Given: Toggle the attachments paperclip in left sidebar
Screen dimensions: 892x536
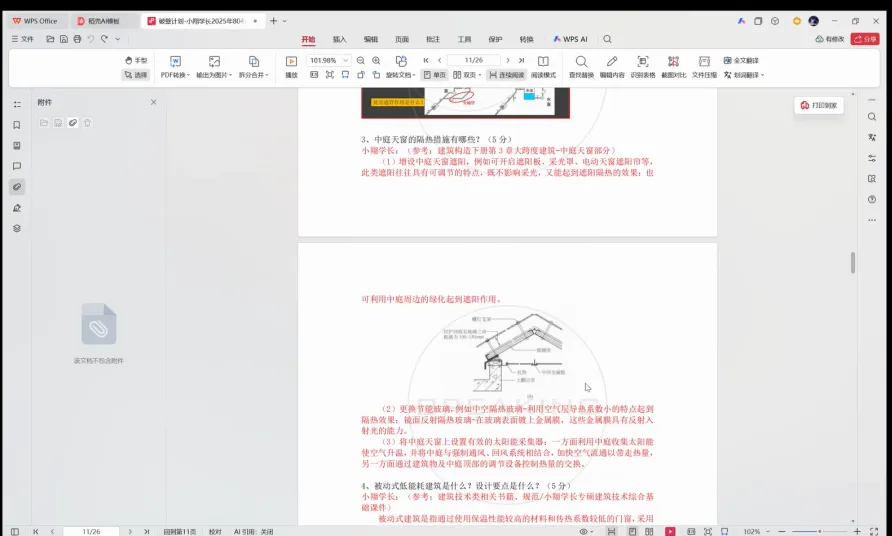Looking at the screenshot, I should pyautogui.click(x=17, y=187).
